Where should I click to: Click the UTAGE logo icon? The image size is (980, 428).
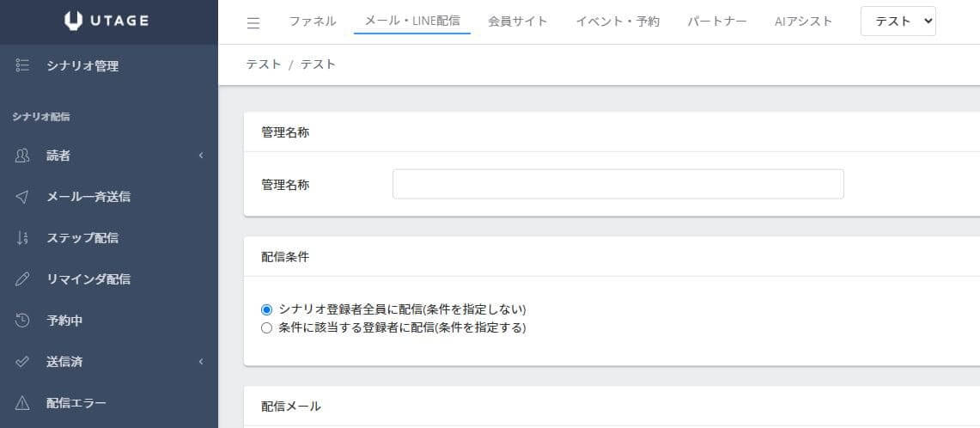click(73, 21)
